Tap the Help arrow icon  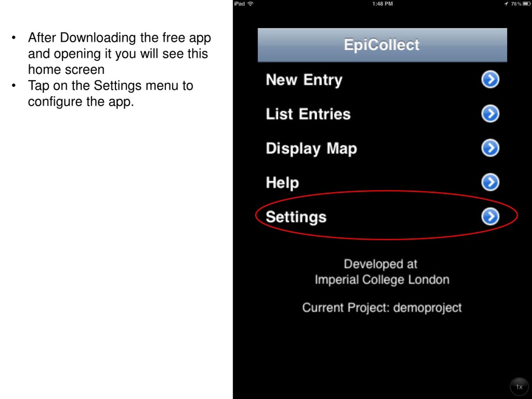pos(490,182)
